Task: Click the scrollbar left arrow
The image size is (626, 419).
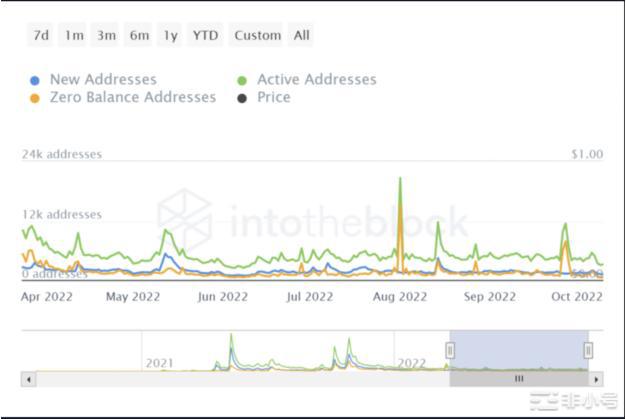Action: 29,379
